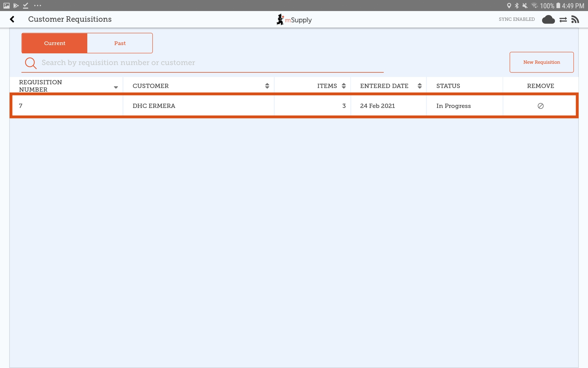Switch to the Current tab
This screenshot has height=368, width=588.
(x=55, y=43)
